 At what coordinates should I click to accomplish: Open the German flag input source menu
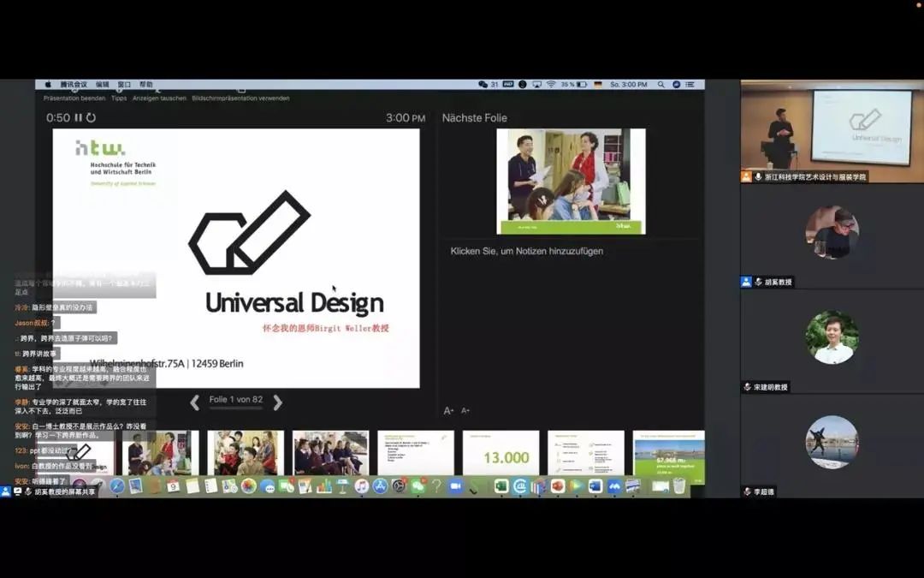tap(598, 84)
